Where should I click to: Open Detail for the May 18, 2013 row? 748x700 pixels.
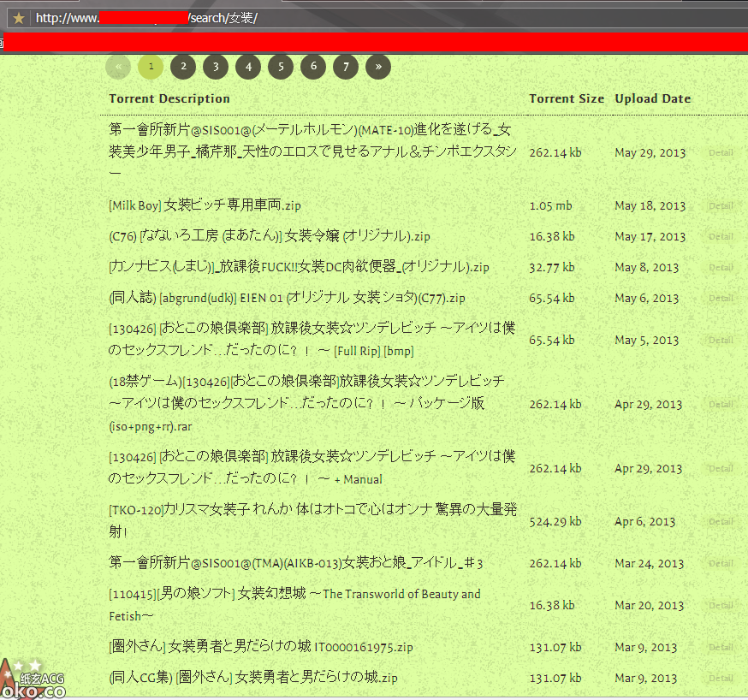721,205
